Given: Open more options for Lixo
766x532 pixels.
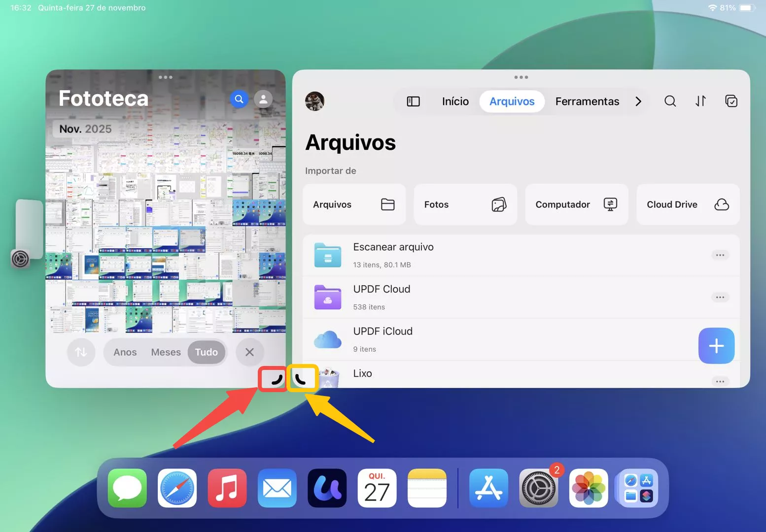Looking at the screenshot, I should coord(720,381).
